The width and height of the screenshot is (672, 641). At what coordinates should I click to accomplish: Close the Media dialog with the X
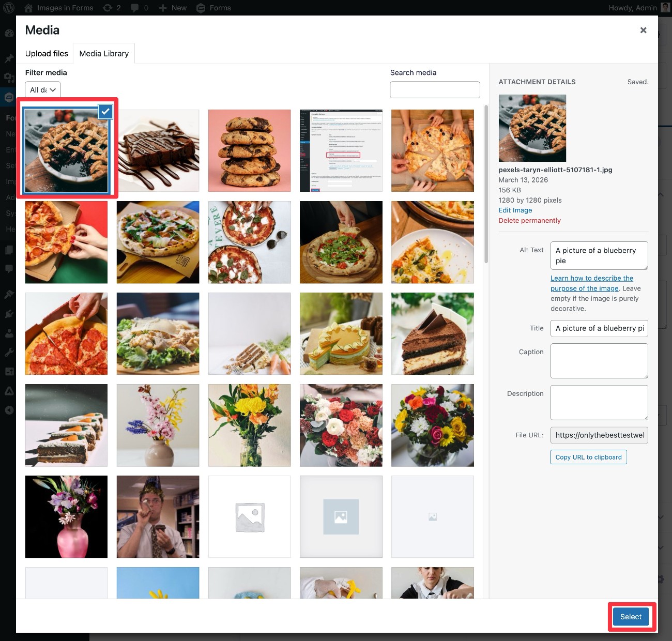pyautogui.click(x=643, y=30)
